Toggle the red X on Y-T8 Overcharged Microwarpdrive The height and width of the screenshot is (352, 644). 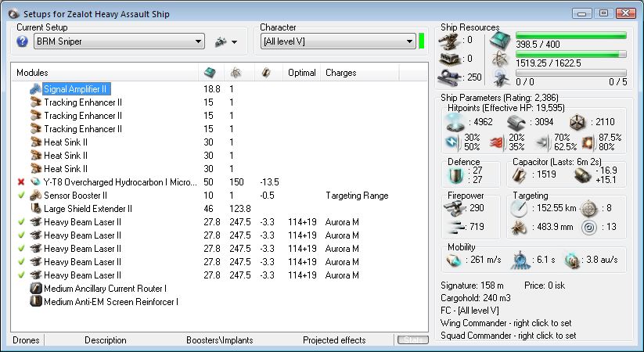click(x=21, y=182)
